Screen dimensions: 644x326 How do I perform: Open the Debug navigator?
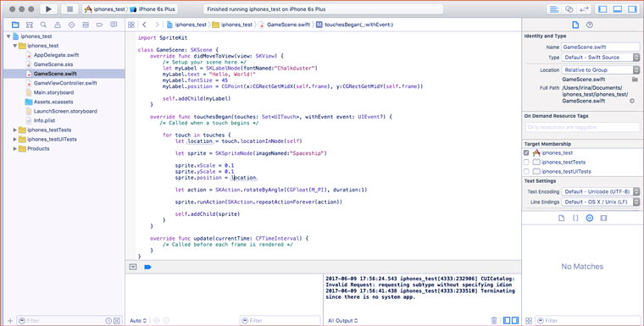(86, 25)
